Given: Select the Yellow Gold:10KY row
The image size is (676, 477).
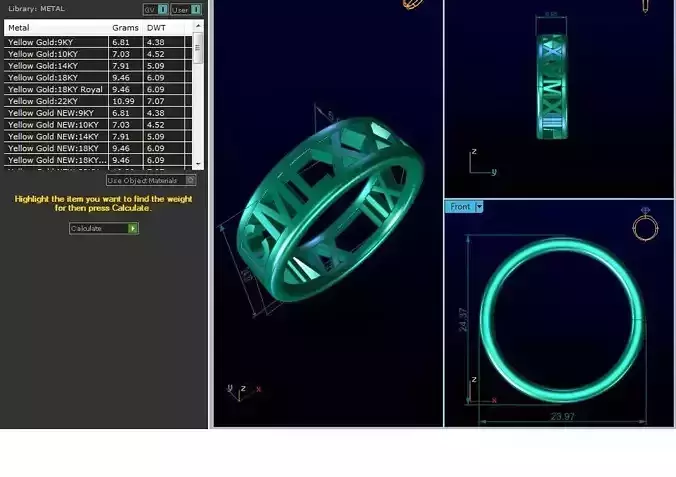Looking at the screenshot, I should tap(98, 54).
